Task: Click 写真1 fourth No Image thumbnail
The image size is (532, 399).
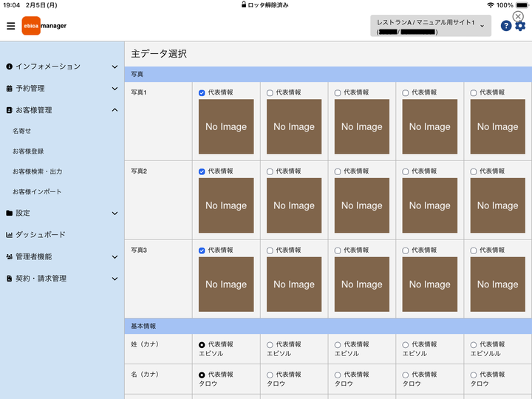Action: (x=430, y=126)
